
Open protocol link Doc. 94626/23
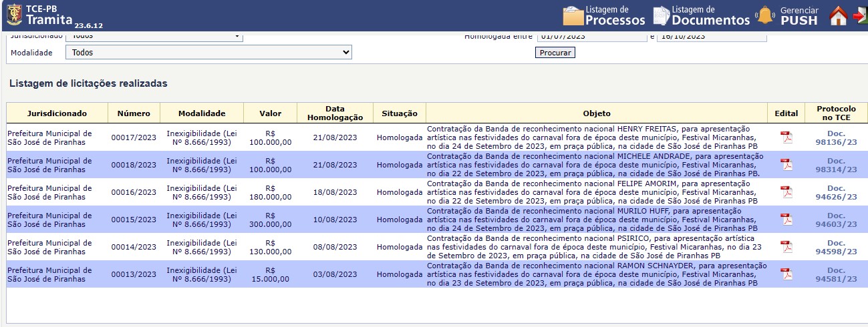836,192
